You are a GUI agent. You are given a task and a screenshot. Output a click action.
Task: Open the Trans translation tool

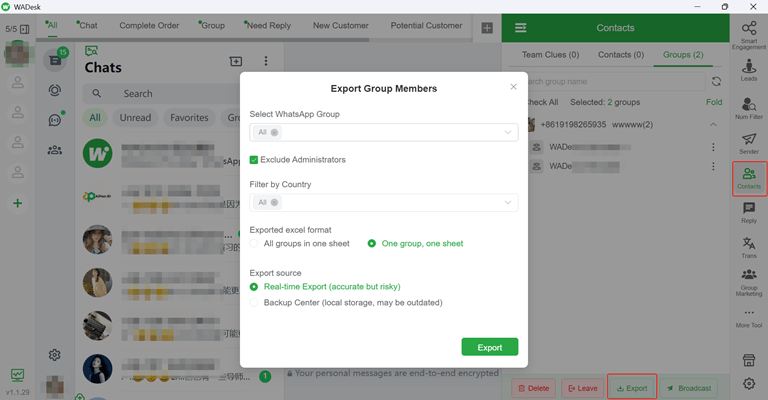pos(748,247)
